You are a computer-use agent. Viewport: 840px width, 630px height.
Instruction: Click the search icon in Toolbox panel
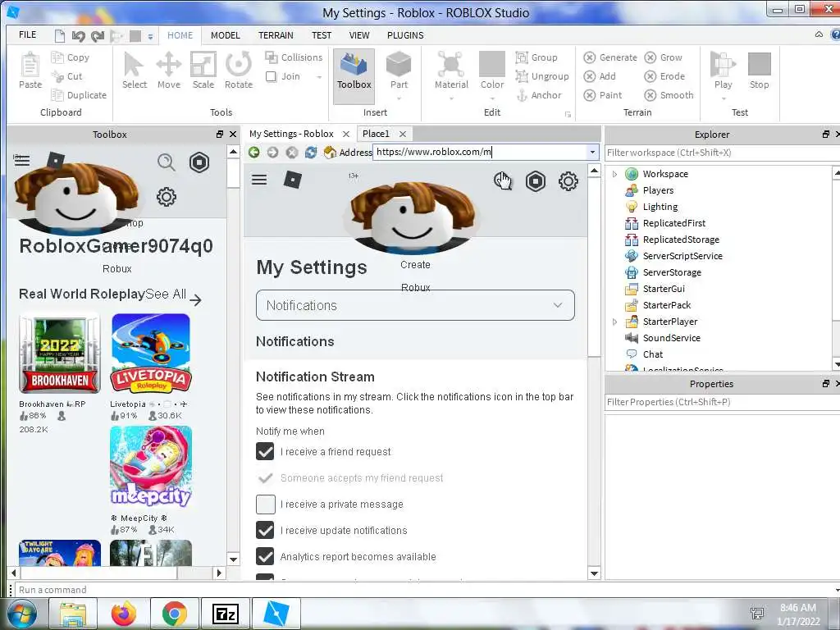(166, 162)
